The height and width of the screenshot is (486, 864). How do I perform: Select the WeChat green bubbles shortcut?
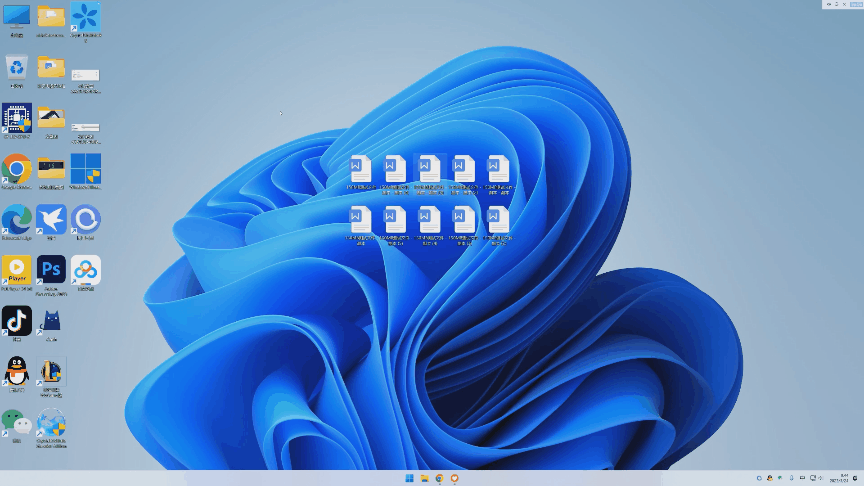[17, 422]
